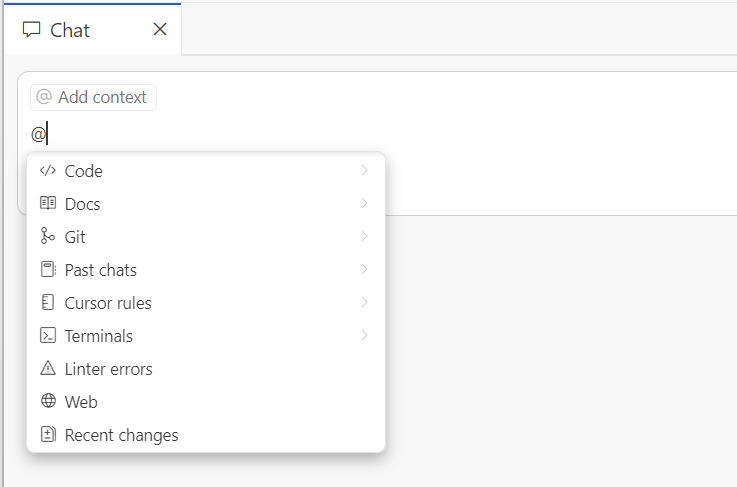
Task: Click the Code brackets icon
Action: coord(47,171)
